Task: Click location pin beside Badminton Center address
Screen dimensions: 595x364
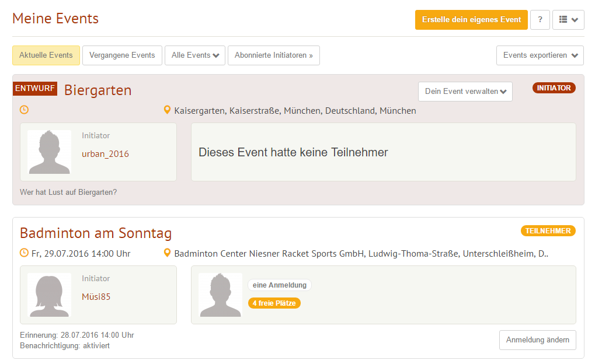Action: [x=168, y=254]
